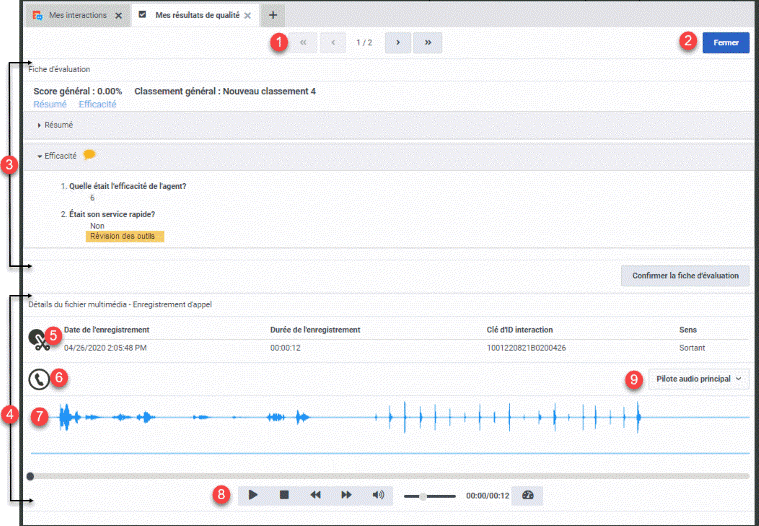
Task: Go to the next evaluation page
Action: (x=398, y=43)
